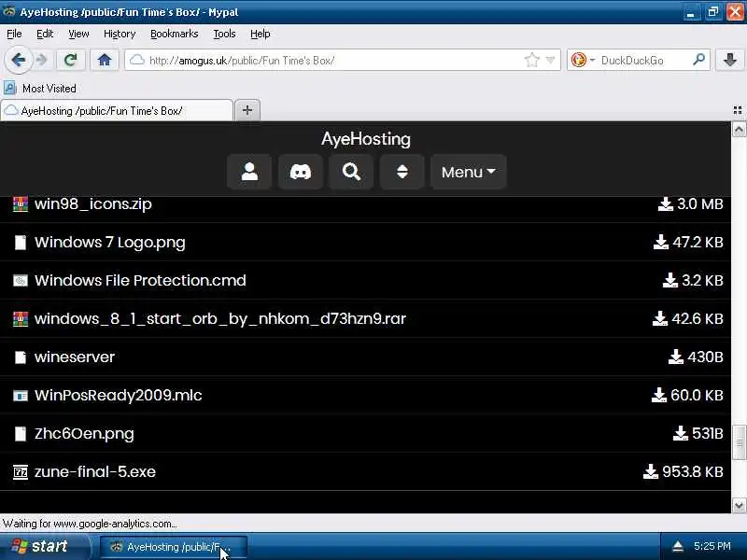Click the AyeHosting site title
This screenshot has width=747, height=560.
coord(366,139)
